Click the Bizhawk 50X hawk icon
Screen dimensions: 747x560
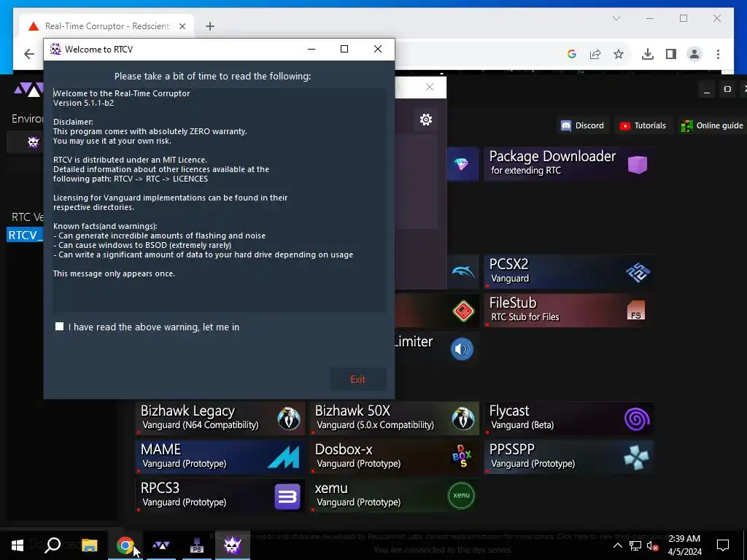[x=462, y=419]
